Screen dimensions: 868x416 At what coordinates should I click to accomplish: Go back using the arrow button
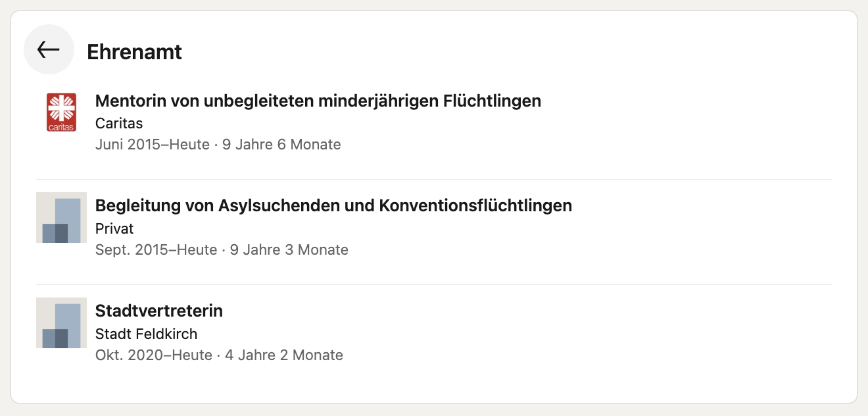pos(49,49)
